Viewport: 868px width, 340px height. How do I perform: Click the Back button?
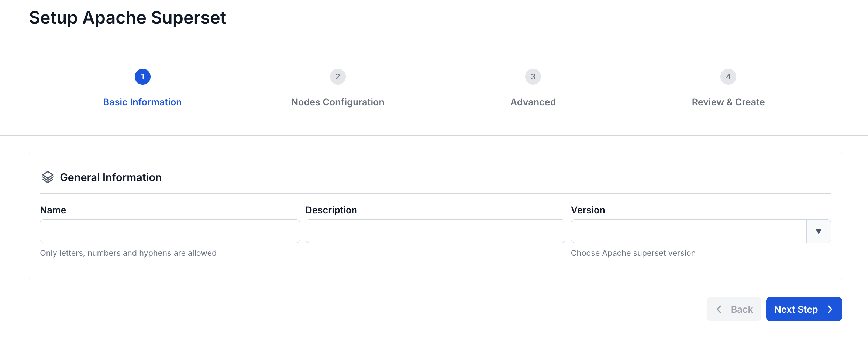[734, 309]
